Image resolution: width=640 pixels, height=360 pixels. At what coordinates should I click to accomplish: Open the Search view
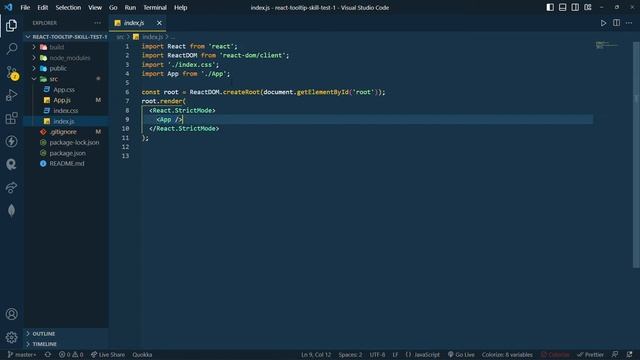tap(11, 49)
